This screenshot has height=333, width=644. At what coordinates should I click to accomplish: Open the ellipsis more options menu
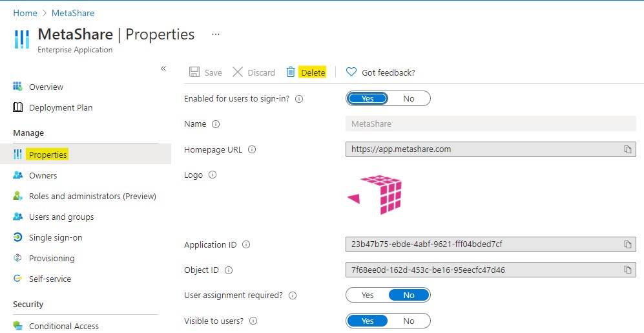pos(215,34)
